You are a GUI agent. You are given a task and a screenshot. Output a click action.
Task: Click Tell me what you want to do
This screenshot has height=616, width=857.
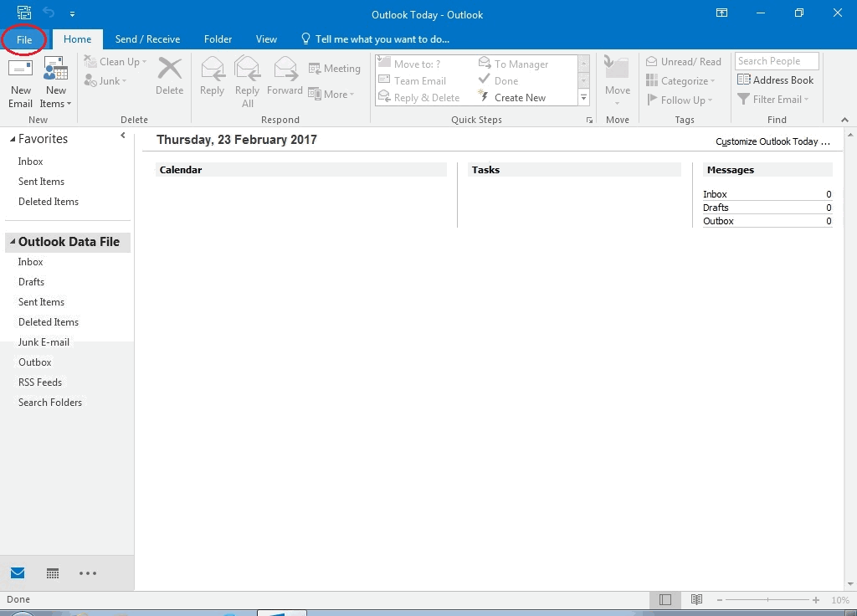(x=376, y=39)
